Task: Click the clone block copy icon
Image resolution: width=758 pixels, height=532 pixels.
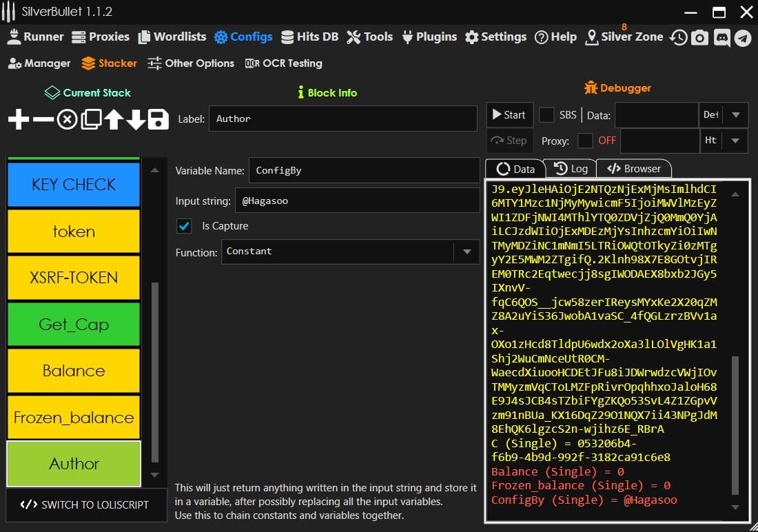Action: pyautogui.click(x=90, y=120)
